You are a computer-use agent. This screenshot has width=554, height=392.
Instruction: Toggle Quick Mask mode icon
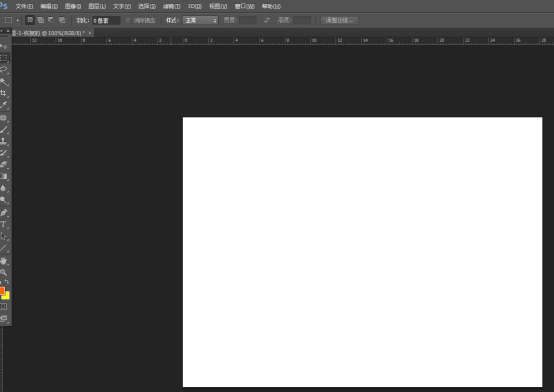click(x=4, y=306)
